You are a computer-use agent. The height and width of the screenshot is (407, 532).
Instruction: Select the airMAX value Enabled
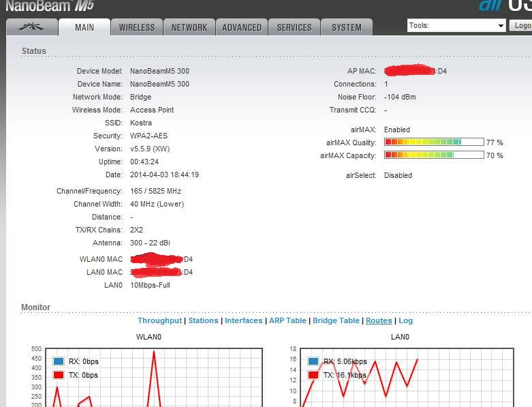coord(397,130)
